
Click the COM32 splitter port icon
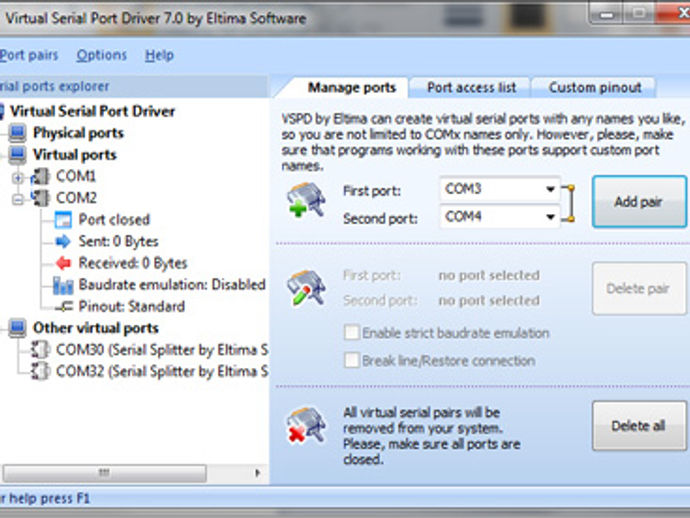coord(40,371)
